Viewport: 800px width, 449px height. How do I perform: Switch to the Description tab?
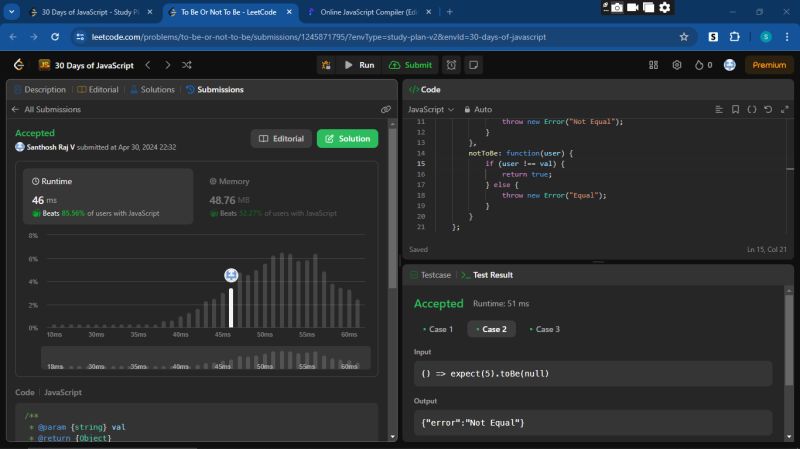40,89
